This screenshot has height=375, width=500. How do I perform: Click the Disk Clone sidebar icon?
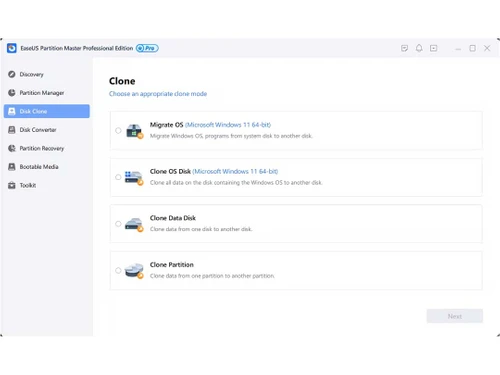pos(12,111)
